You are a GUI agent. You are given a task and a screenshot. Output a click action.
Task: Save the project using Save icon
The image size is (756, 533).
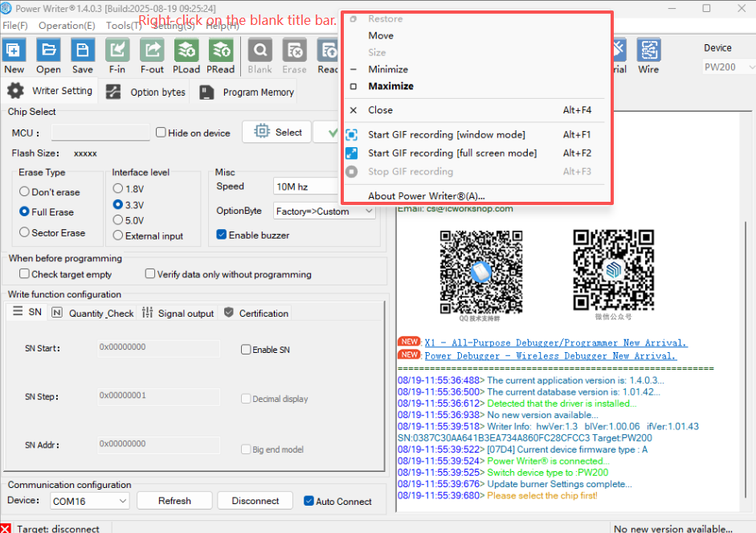83,50
